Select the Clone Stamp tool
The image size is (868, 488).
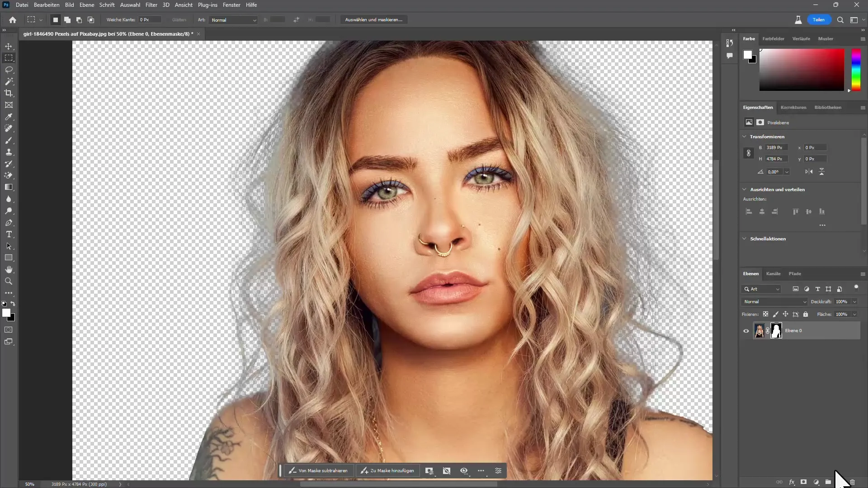coord(8,152)
